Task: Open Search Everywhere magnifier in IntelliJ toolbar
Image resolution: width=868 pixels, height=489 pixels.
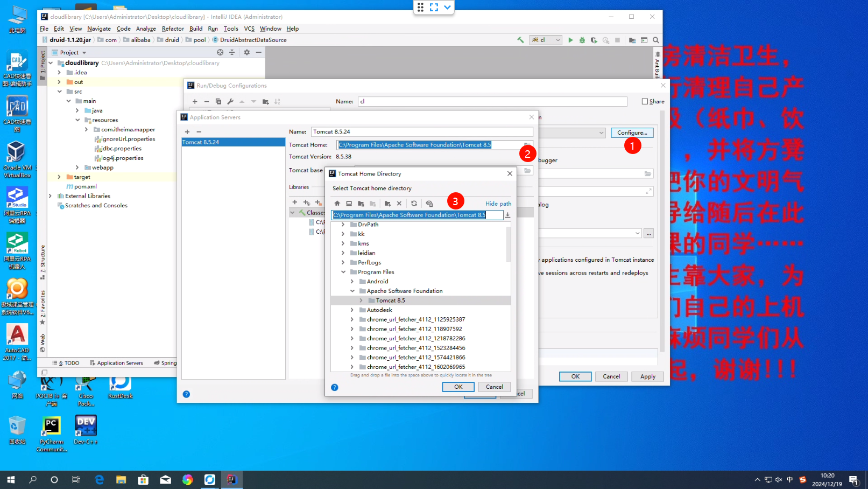Action: coord(656,40)
